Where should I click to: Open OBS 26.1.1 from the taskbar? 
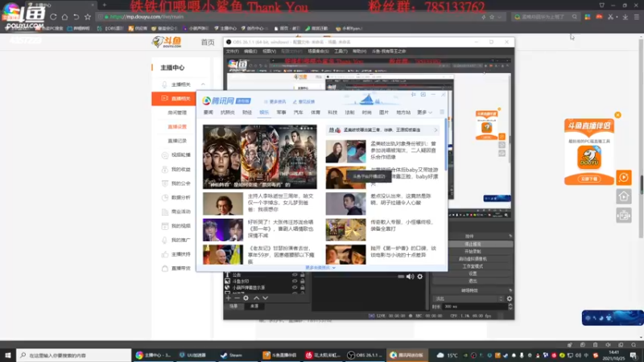(365, 355)
